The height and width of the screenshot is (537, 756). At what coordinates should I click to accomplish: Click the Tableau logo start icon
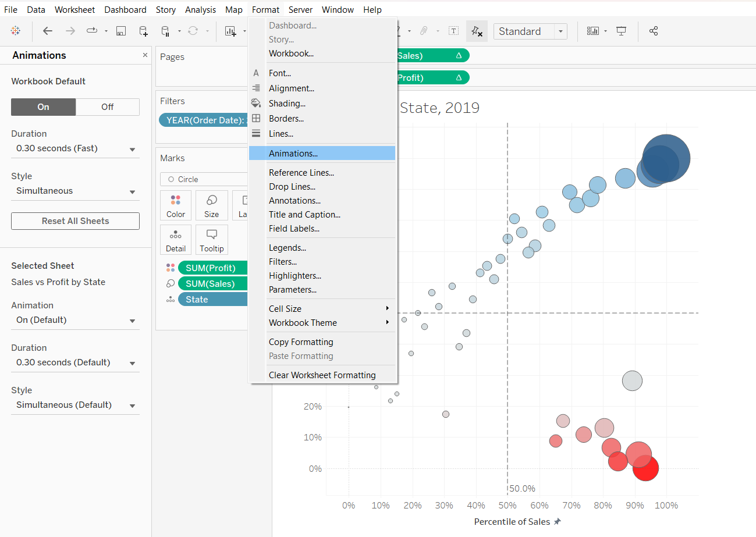[16, 31]
